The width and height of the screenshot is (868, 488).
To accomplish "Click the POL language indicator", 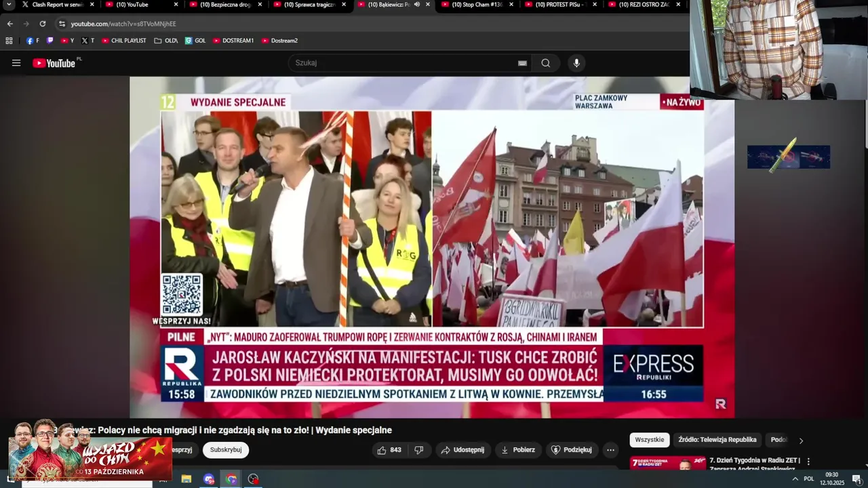I will point(809,479).
